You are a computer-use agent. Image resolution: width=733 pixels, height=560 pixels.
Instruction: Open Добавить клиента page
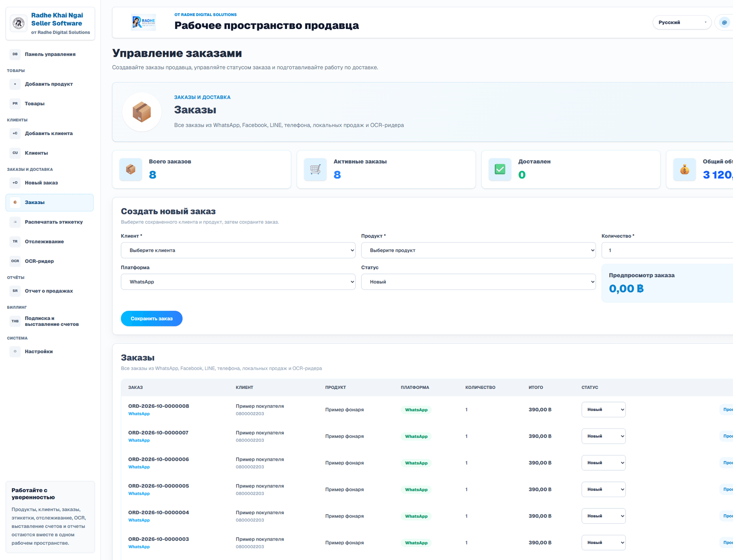pos(50,134)
